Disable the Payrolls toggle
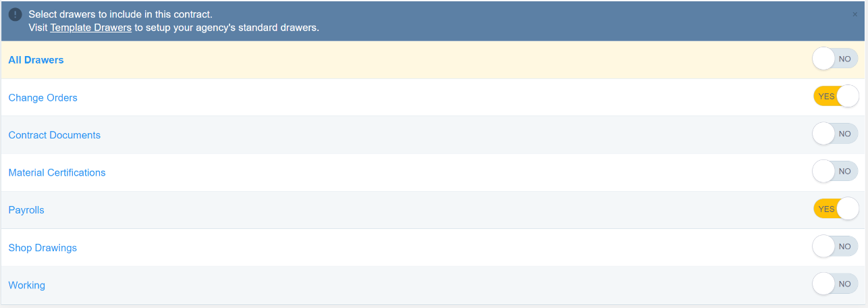The width and height of the screenshot is (868, 308). point(835,209)
